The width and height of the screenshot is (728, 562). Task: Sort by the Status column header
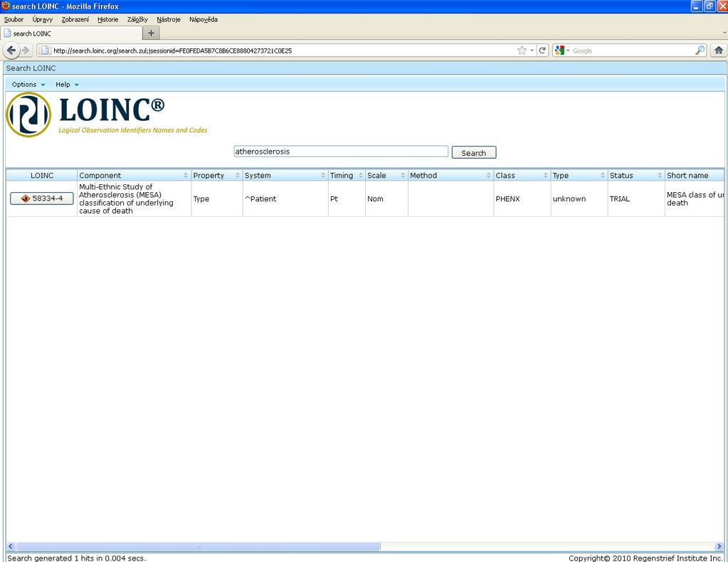636,176
